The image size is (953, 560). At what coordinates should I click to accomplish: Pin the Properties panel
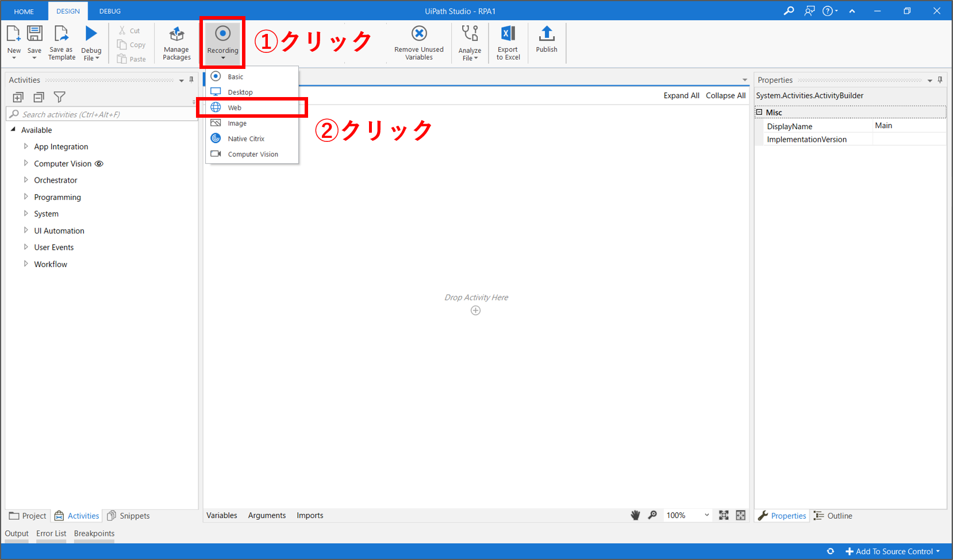940,80
